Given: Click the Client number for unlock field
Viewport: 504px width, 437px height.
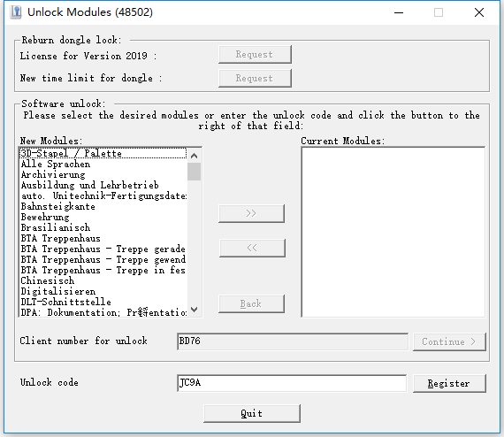Looking at the screenshot, I should tap(293, 341).
